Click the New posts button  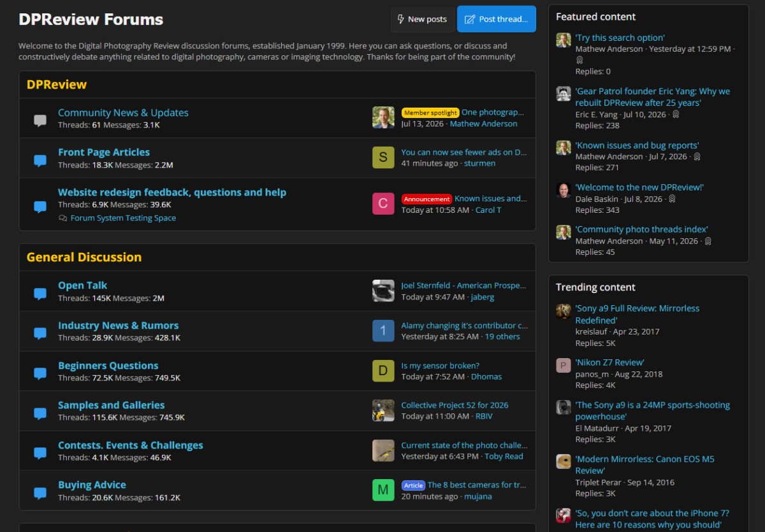[x=422, y=19]
